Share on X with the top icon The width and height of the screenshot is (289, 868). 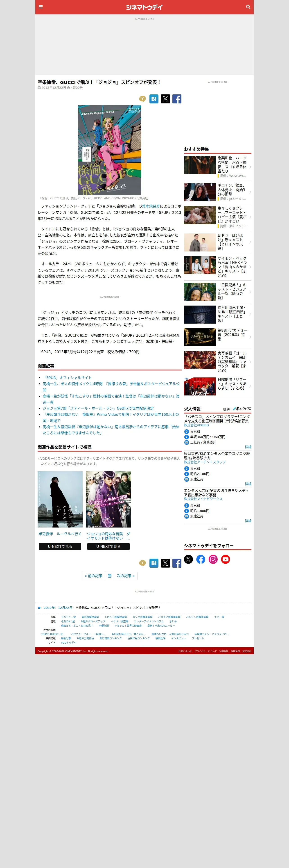(x=165, y=99)
